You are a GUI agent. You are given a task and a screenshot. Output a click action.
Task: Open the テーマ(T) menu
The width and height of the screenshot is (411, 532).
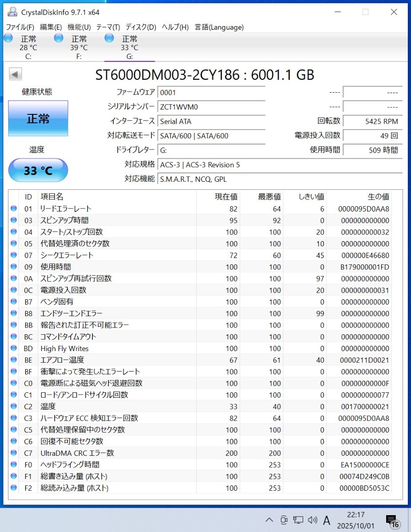[x=108, y=27]
